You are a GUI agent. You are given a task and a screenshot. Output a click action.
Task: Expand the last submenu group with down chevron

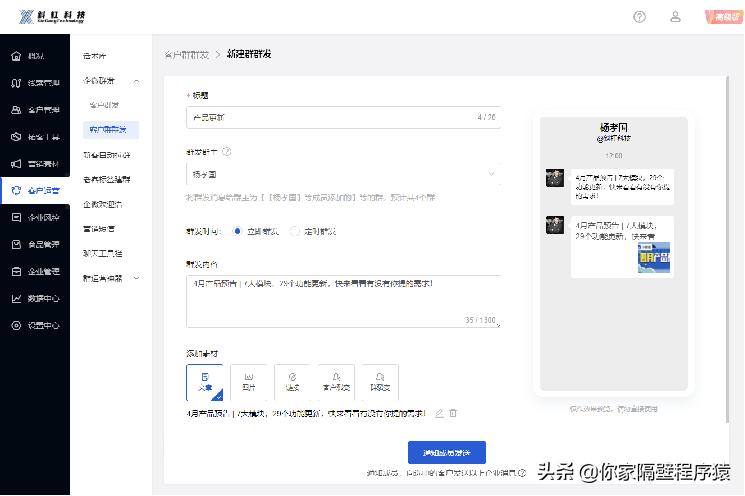tap(136, 278)
